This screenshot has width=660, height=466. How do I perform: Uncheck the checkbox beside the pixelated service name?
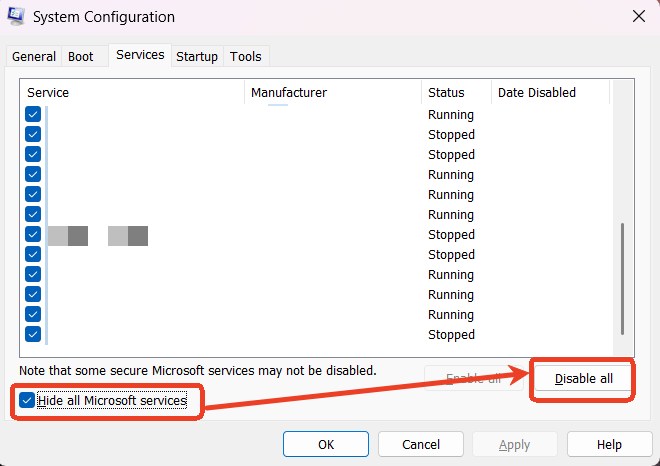tap(33, 234)
